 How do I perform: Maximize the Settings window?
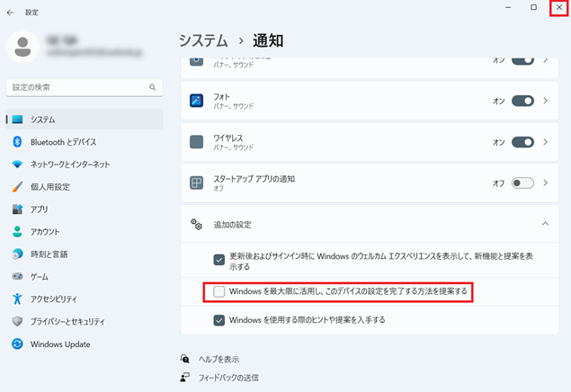(533, 7)
